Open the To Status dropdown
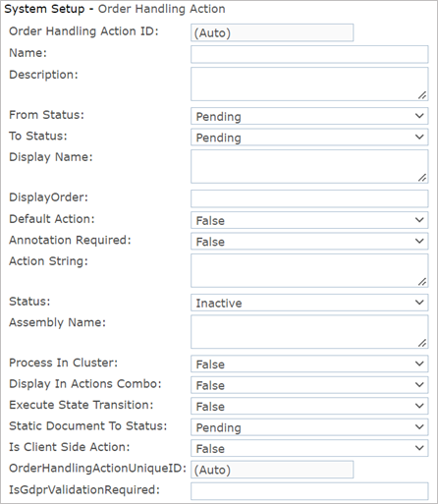 309,138
